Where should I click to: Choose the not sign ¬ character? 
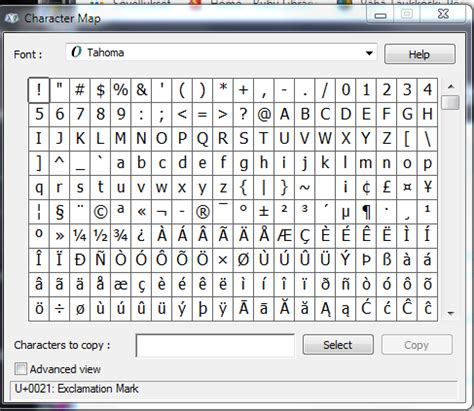(162, 212)
